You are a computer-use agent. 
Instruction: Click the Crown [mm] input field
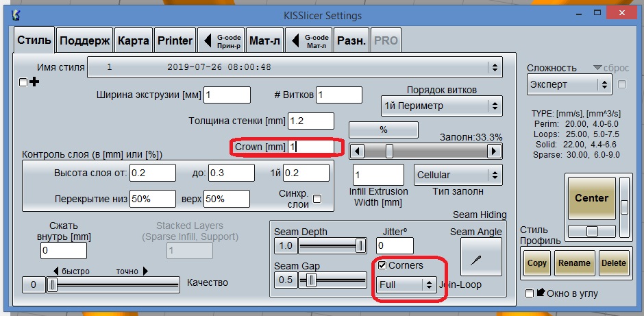311,147
